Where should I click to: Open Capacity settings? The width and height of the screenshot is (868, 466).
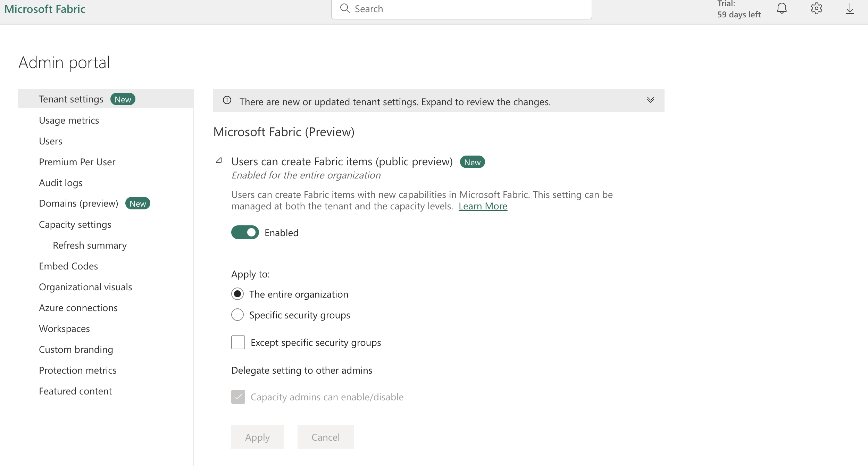tap(75, 225)
